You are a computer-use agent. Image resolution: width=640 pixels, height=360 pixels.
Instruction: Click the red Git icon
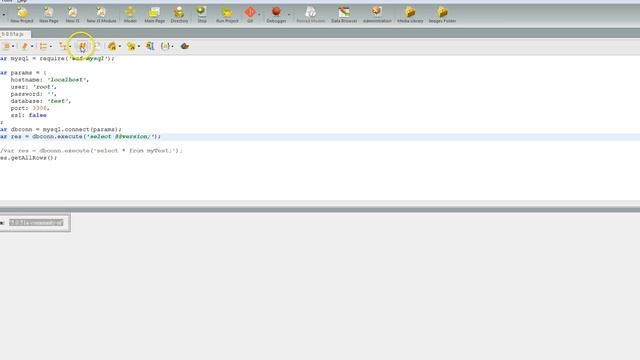(x=250, y=12)
